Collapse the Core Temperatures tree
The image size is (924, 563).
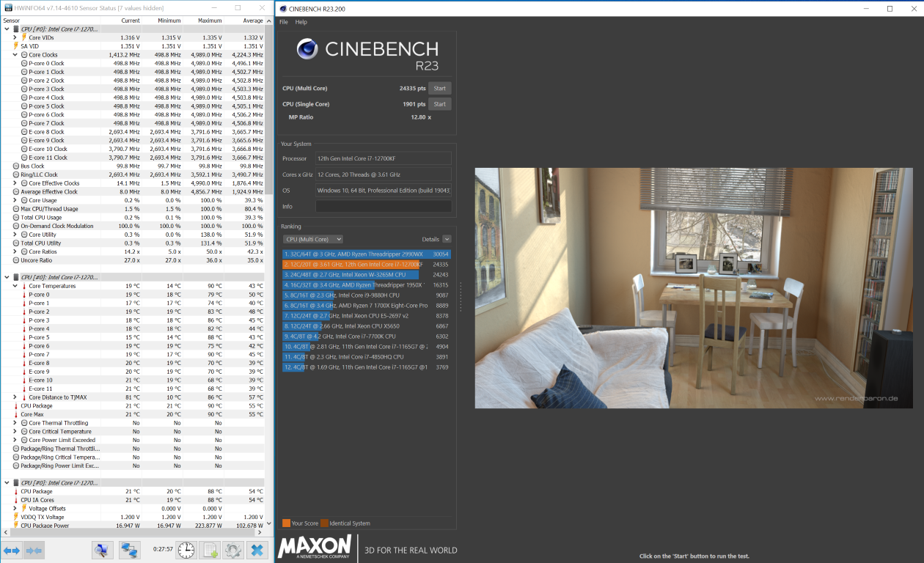tap(15, 286)
